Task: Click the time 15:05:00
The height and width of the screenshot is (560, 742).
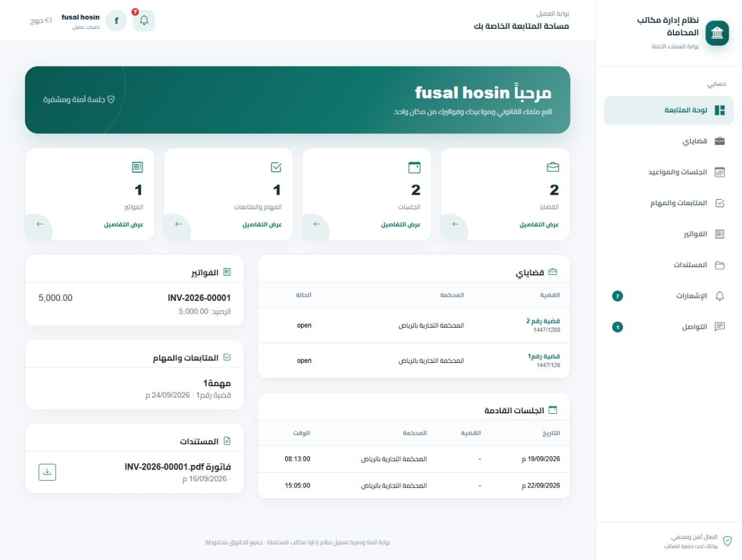Action: point(297,486)
